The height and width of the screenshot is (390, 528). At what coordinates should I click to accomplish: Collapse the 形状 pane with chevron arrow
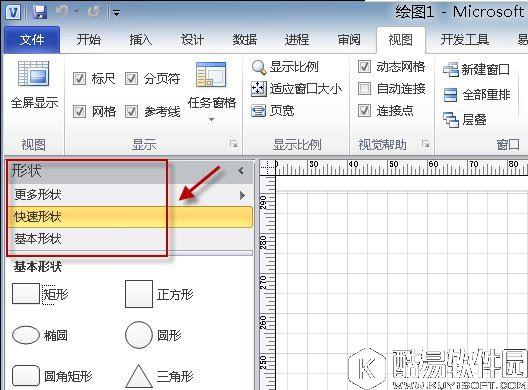[240, 171]
